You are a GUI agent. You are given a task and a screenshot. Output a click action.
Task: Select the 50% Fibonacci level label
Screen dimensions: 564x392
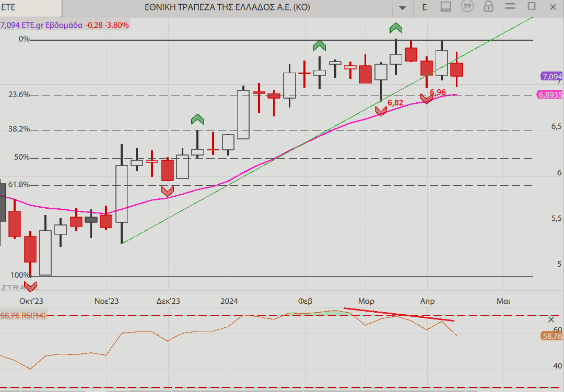[x=22, y=157]
